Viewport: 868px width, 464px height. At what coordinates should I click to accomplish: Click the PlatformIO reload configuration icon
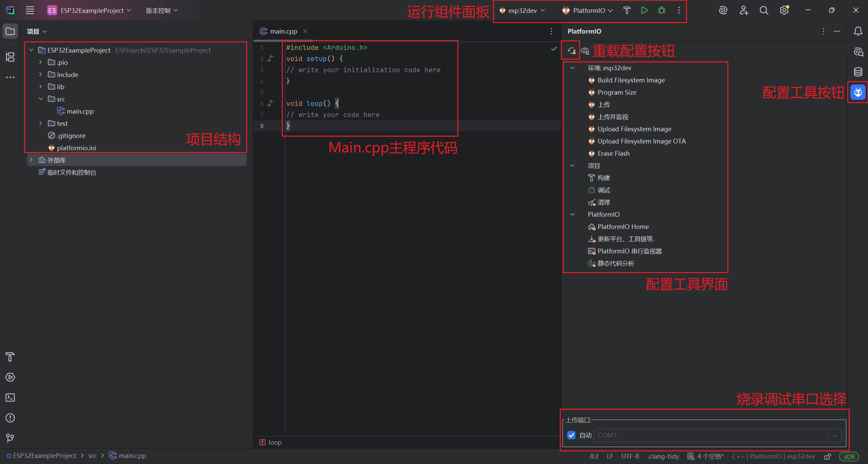tap(572, 51)
